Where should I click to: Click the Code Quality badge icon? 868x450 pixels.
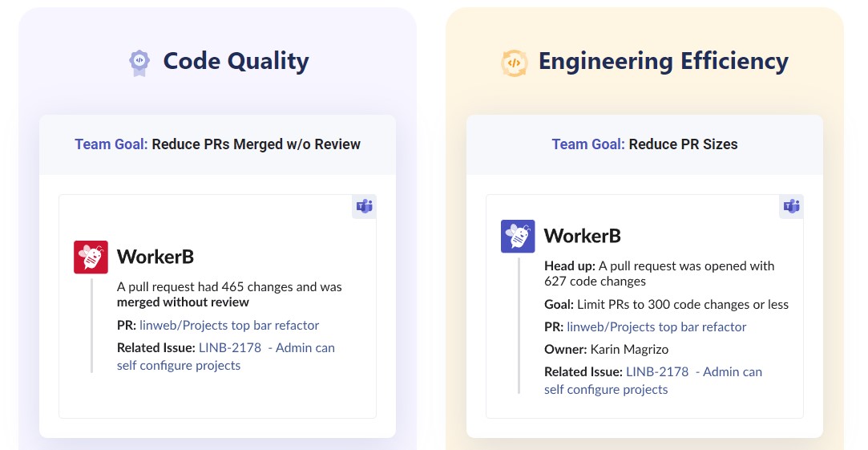[139, 63]
